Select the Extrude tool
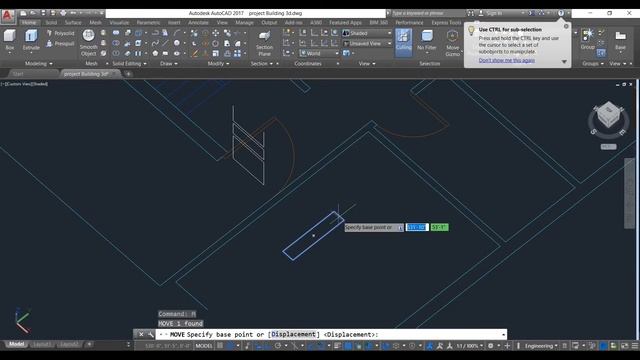The height and width of the screenshot is (360, 640). coord(31,40)
